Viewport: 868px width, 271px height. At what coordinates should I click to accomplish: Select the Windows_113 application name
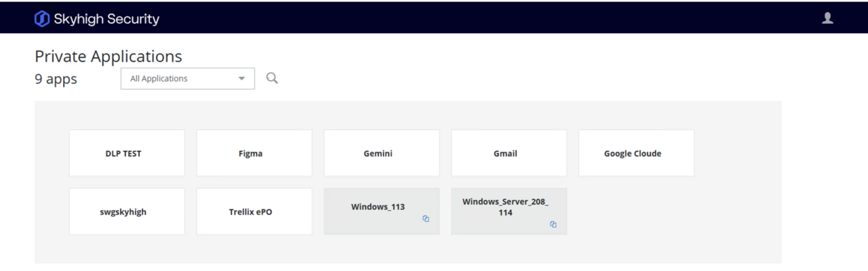378,207
